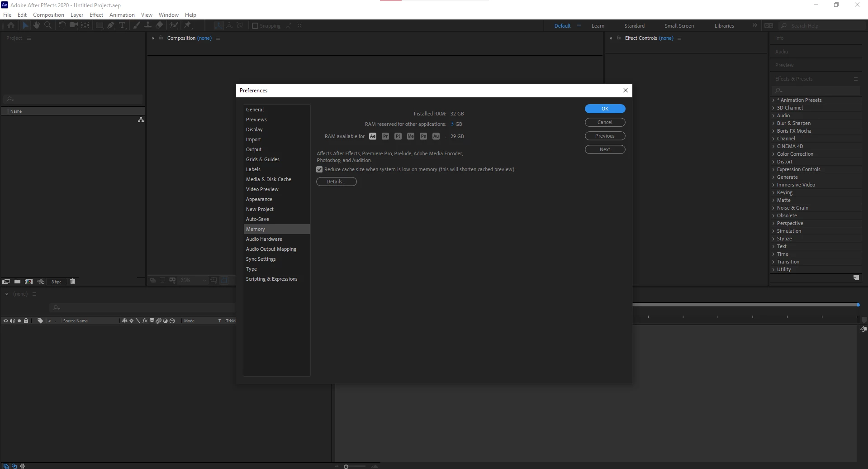This screenshot has width=868, height=469.
Task: Toggle Shy switch column header
Action: click(x=124, y=321)
